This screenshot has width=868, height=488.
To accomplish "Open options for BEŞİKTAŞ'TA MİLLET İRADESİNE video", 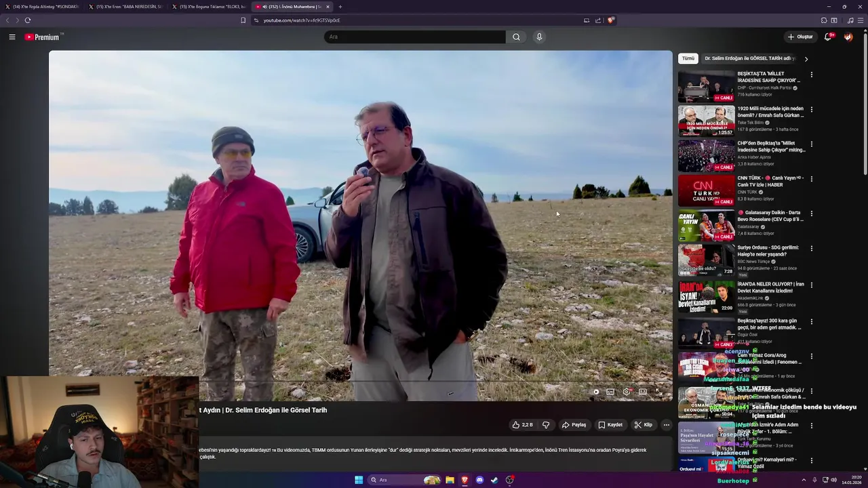I will tap(812, 75).
